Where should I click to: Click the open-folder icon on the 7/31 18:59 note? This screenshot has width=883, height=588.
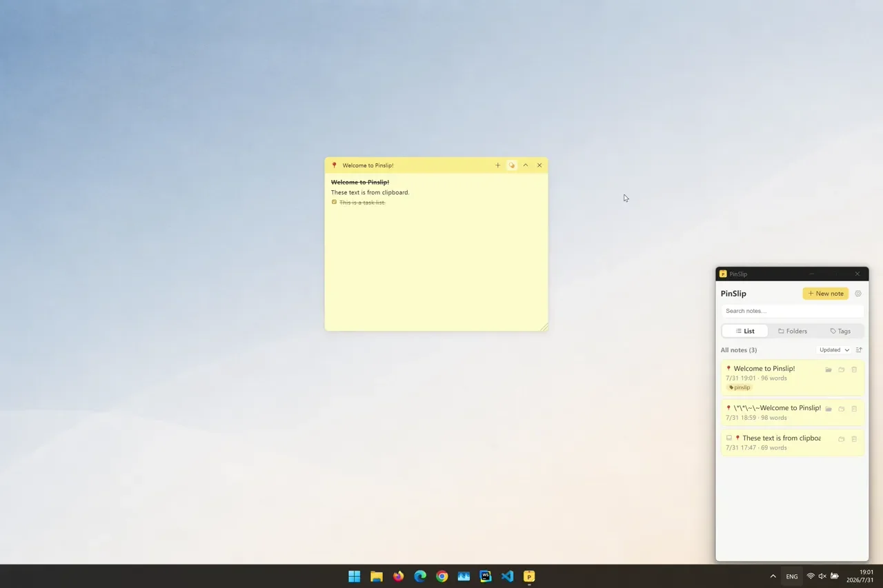point(829,409)
